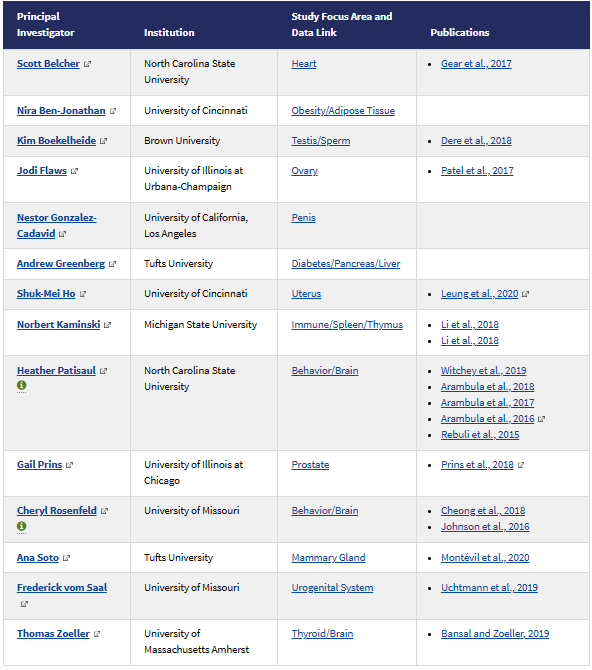The image size is (592, 670).
Task: Click external link icon under Frederick vom Saal
Action: pyautogui.click(x=24, y=604)
